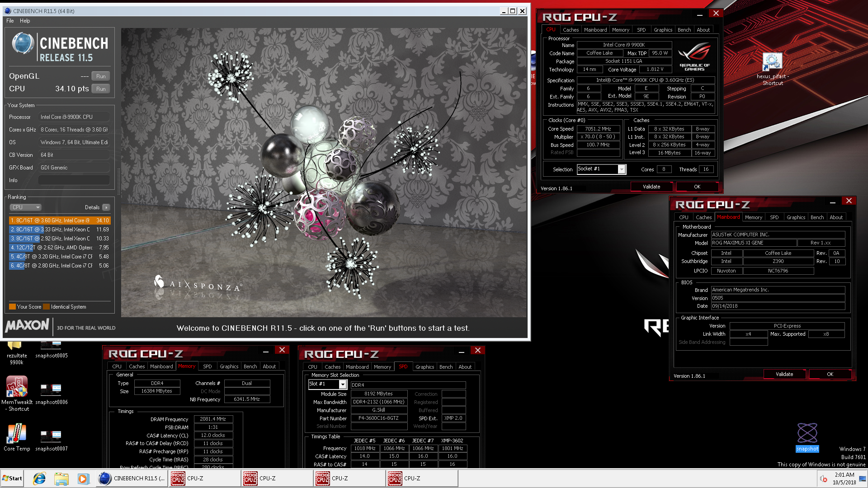Click OK in Mainboard CPU-Z window
The height and width of the screenshot is (488, 868).
click(x=830, y=374)
